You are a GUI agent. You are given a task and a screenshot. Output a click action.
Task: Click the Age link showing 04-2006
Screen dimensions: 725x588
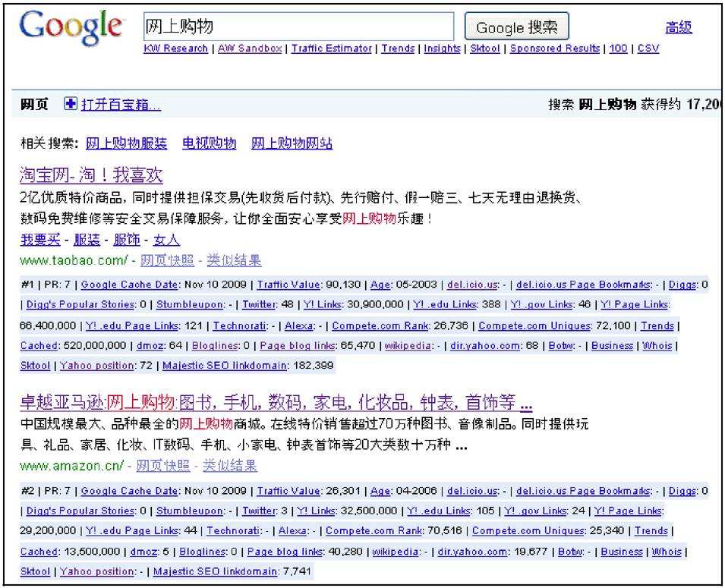380,491
